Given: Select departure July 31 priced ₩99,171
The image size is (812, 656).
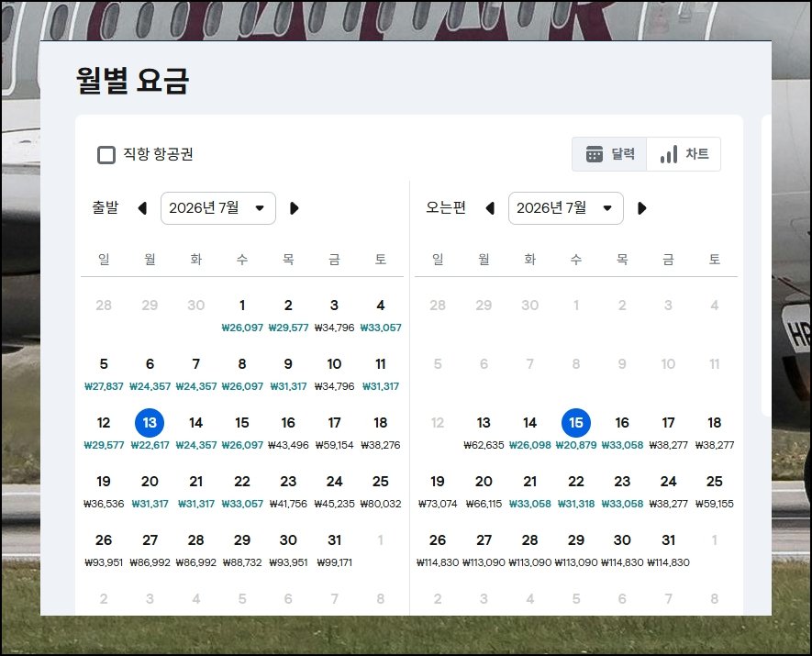Looking at the screenshot, I should [x=334, y=550].
